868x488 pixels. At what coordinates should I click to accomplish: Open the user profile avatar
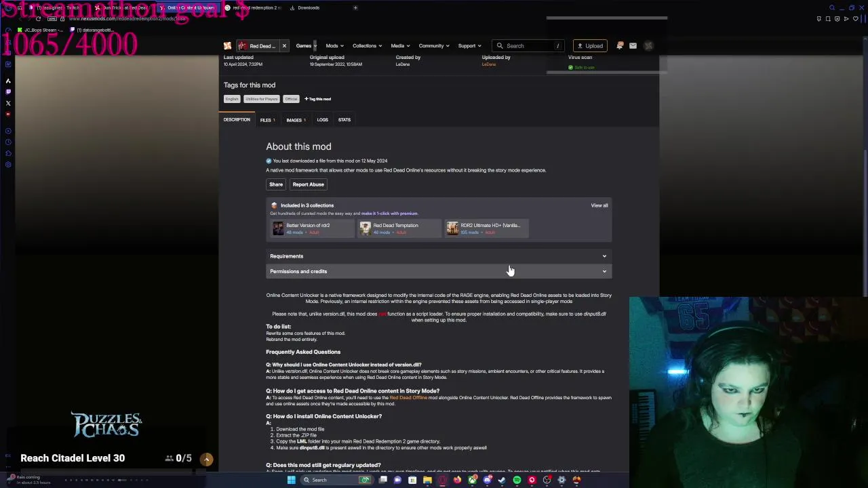point(648,46)
